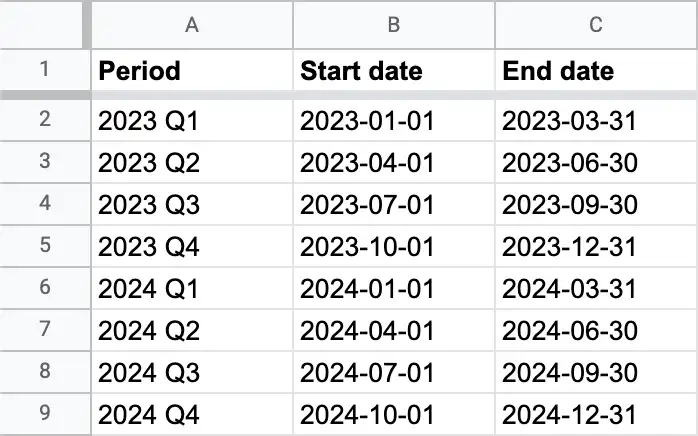Click start date 2023-10-01 cell

394,247
